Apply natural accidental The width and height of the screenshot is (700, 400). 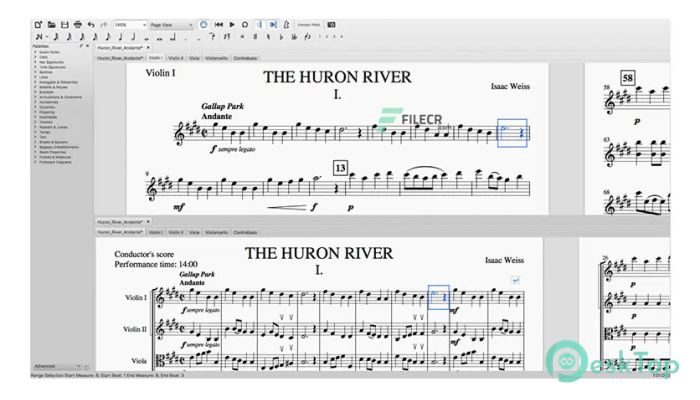pyautogui.click(x=269, y=37)
